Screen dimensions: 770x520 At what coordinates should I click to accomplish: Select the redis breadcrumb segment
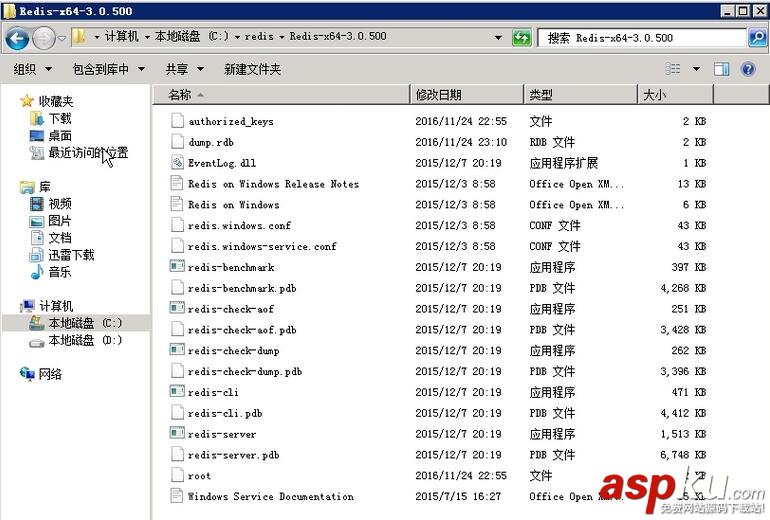[x=259, y=36]
